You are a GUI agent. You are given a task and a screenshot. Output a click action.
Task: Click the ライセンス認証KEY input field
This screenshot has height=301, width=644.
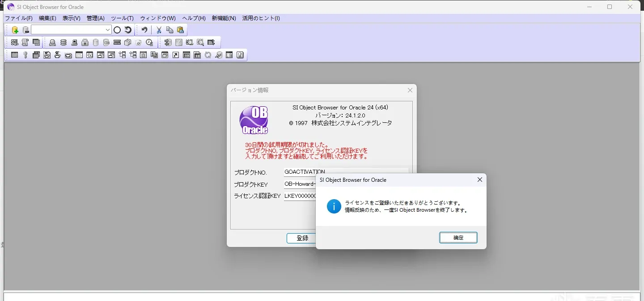(300, 196)
